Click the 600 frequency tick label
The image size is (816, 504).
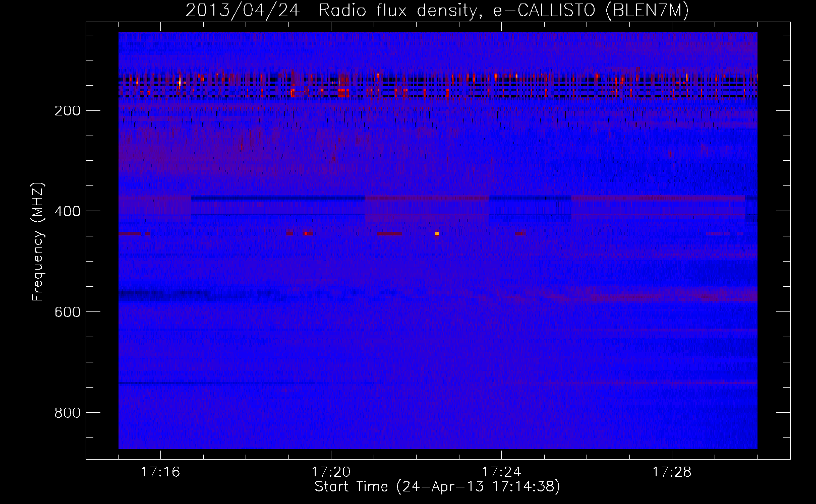tap(67, 312)
